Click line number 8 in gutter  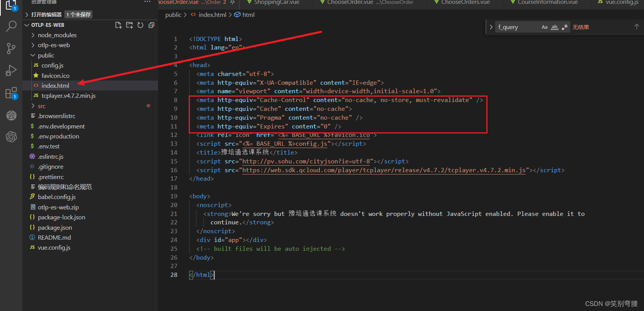175,100
